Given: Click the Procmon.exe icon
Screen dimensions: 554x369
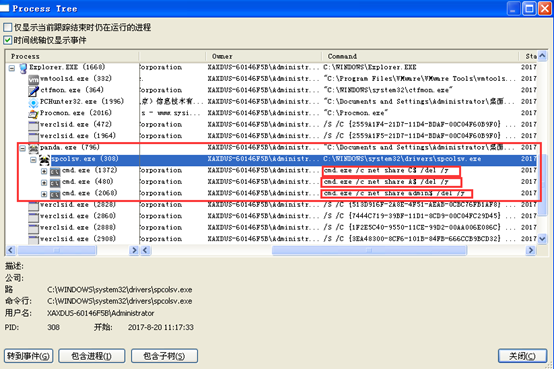Looking at the screenshot, I should point(33,114).
